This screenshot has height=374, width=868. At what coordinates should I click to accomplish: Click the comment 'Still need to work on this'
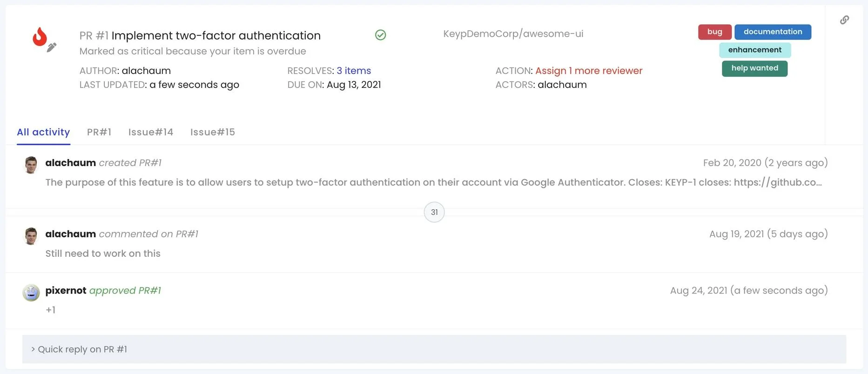tap(103, 254)
